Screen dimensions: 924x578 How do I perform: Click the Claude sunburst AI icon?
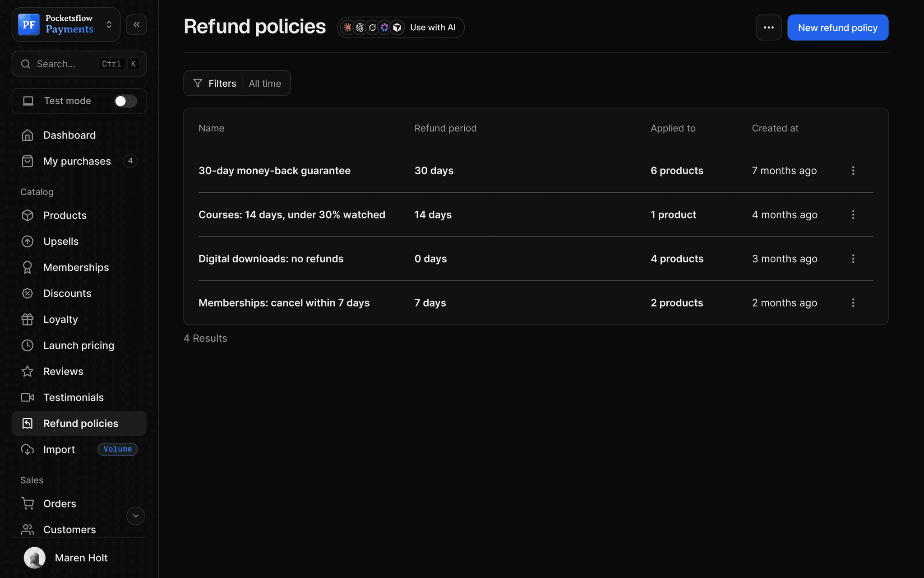click(x=347, y=28)
